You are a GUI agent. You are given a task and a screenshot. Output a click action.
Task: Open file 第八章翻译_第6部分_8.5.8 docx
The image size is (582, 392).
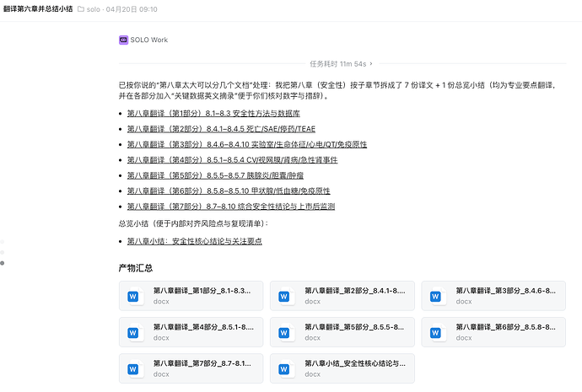point(493,332)
